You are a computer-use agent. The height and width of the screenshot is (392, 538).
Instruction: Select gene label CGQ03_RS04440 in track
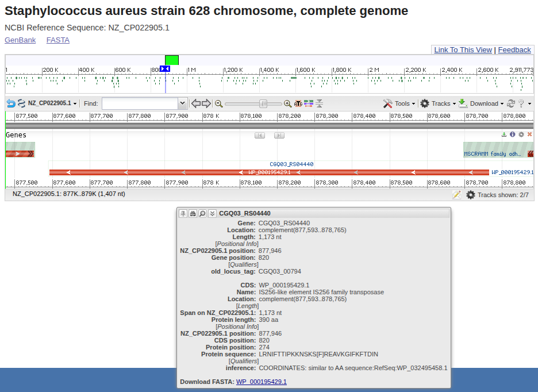[x=291, y=164]
